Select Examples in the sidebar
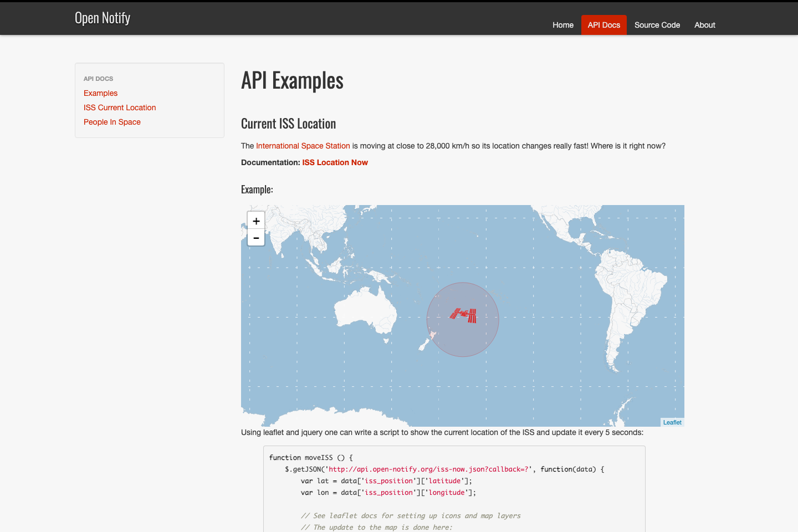The width and height of the screenshot is (798, 532). pyautogui.click(x=100, y=93)
